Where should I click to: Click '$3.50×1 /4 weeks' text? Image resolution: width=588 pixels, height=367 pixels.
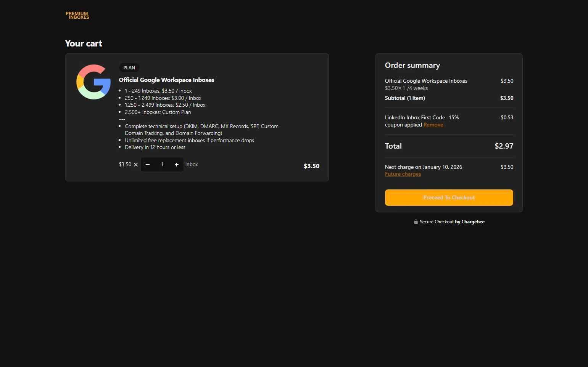pos(406,88)
